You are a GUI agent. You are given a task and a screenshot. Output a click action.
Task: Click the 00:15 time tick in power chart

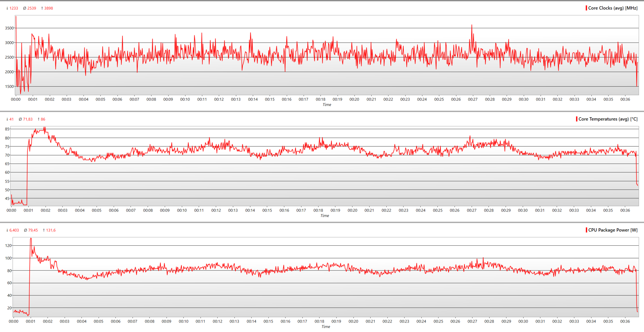click(268, 322)
